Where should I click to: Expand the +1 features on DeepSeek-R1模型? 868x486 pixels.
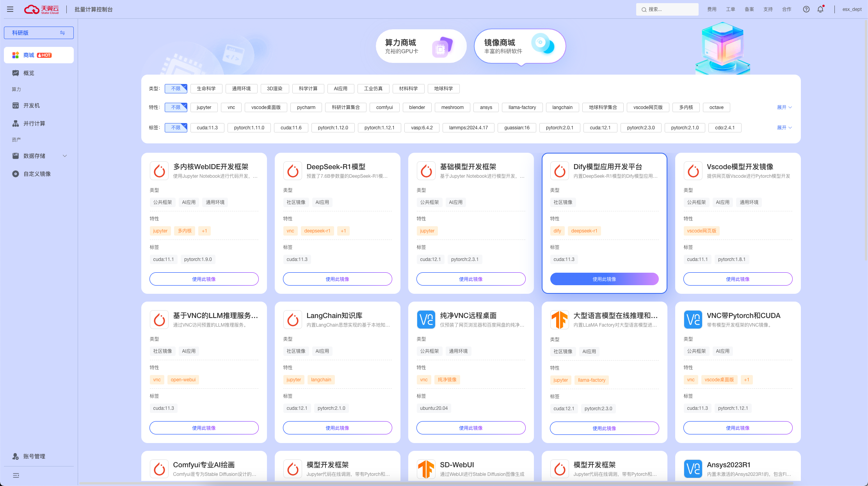343,231
